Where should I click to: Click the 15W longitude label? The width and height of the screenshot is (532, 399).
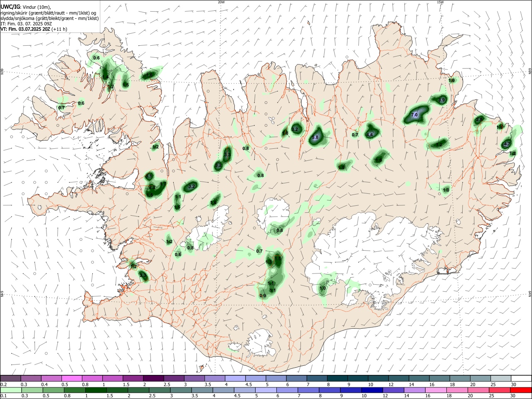tap(440, 2)
